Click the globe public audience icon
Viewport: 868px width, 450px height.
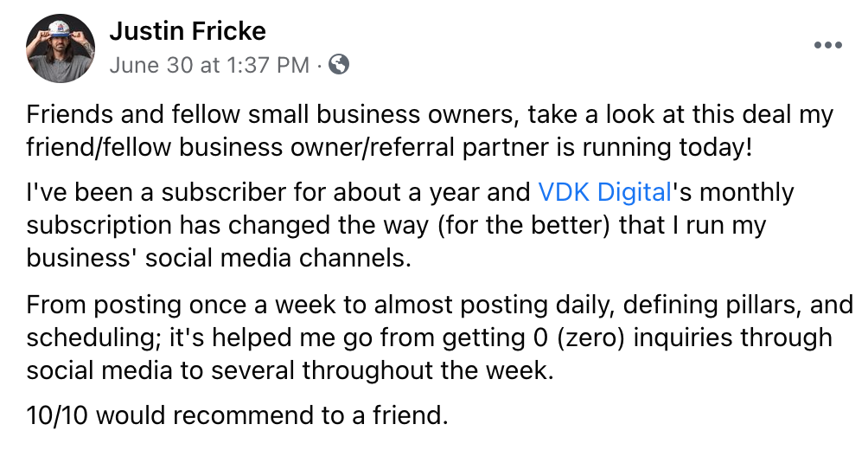point(339,65)
